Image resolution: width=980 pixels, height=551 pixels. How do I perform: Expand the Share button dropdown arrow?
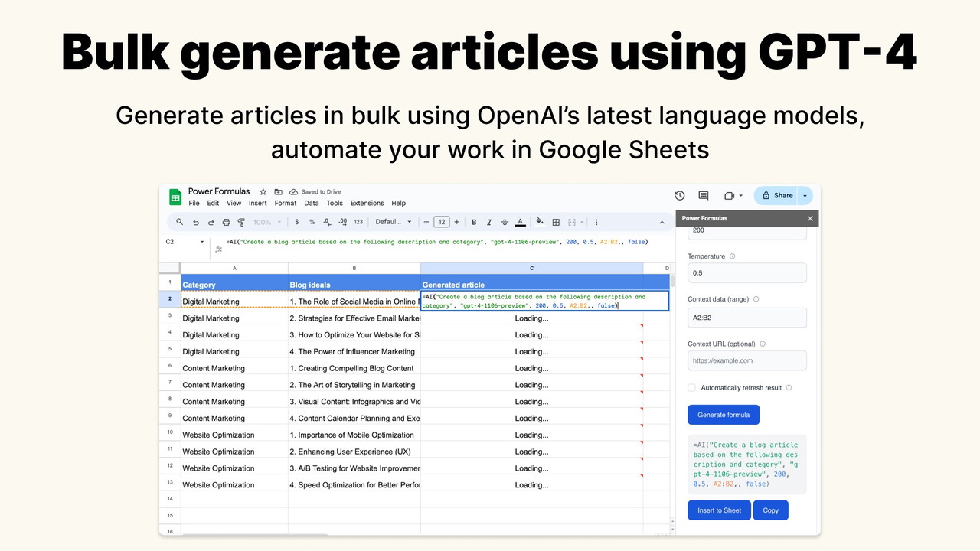805,196
